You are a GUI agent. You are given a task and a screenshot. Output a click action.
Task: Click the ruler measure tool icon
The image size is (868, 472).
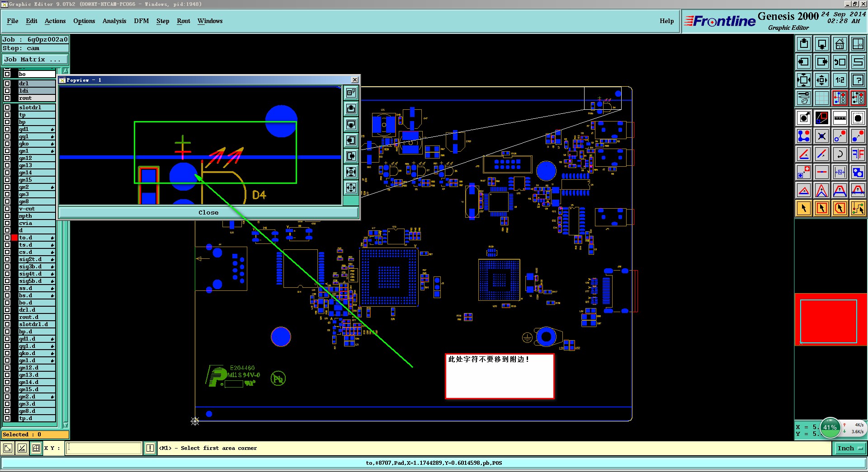[x=840, y=118]
